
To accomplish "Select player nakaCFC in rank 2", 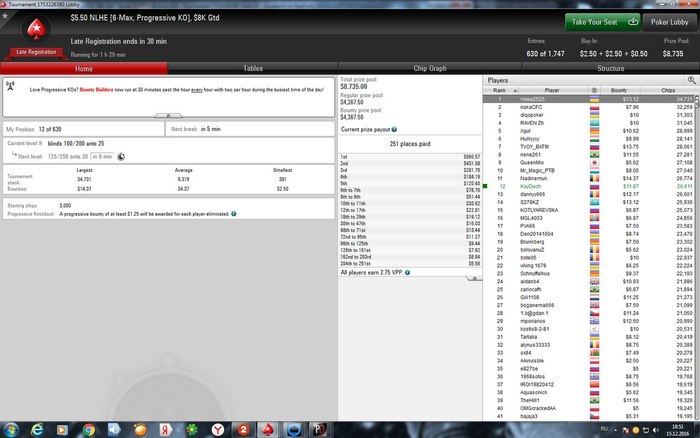I will pyautogui.click(x=588, y=107).
